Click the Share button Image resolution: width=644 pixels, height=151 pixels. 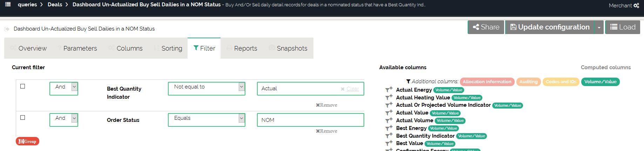pos(486,27)
